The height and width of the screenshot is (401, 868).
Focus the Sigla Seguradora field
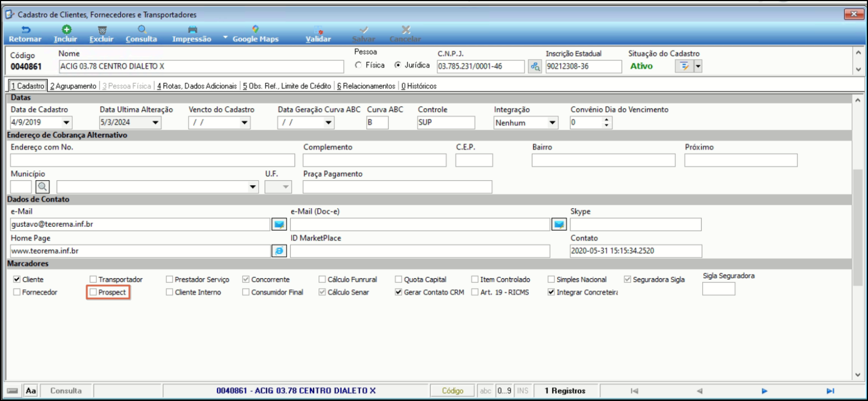point(719,289)
